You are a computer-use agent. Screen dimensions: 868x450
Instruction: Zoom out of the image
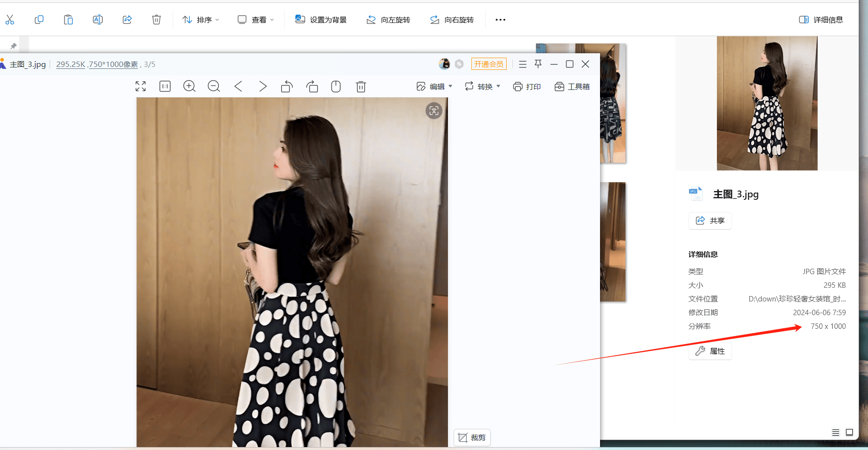click(x=214, y=86)
